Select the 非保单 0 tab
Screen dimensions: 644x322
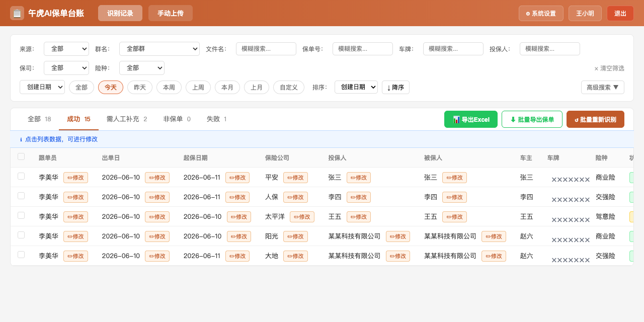(177, 119)
